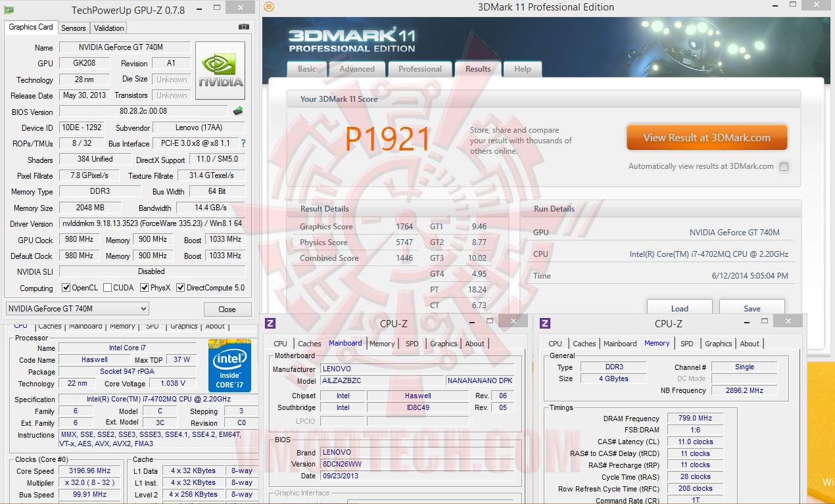
Task: Select the GPU-Z Graphics Card tab
Action: pos(31,27)
